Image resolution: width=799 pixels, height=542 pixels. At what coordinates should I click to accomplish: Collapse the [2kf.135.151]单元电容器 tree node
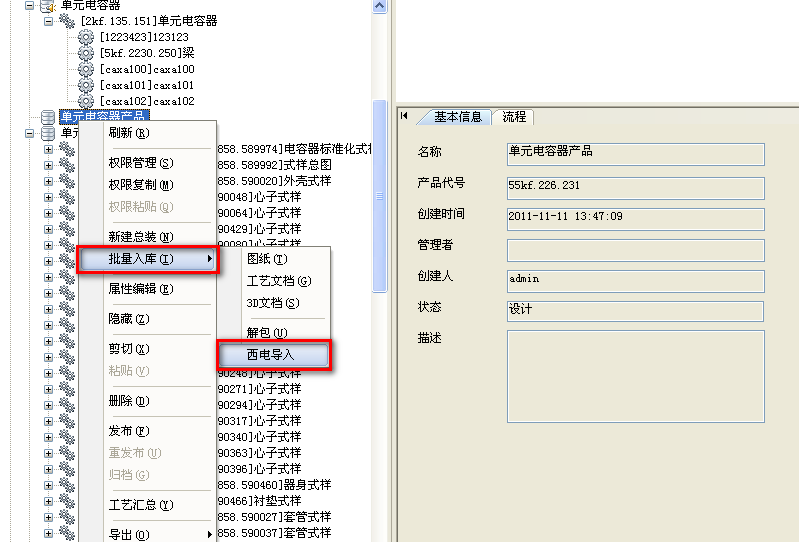point(48,21)
